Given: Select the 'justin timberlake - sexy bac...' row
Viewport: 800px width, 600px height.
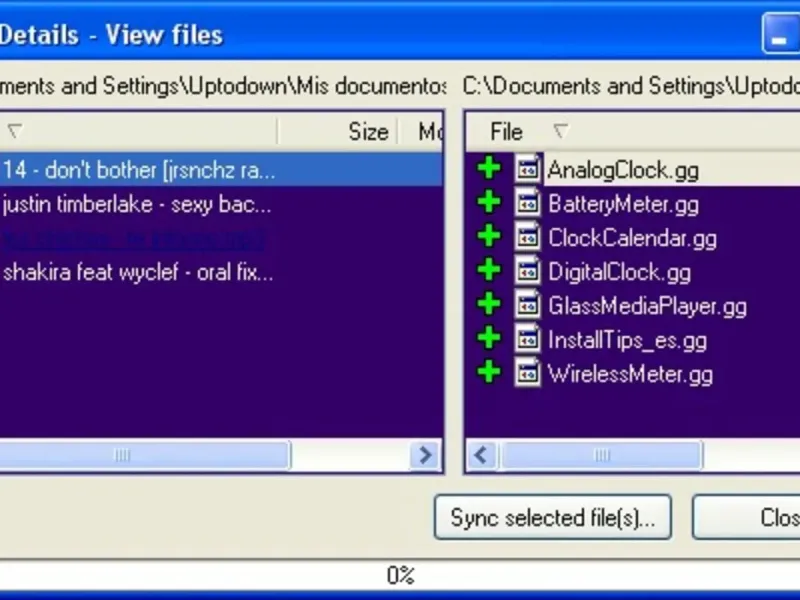Looking at the screenshot, I should click(x=221, y=204).
